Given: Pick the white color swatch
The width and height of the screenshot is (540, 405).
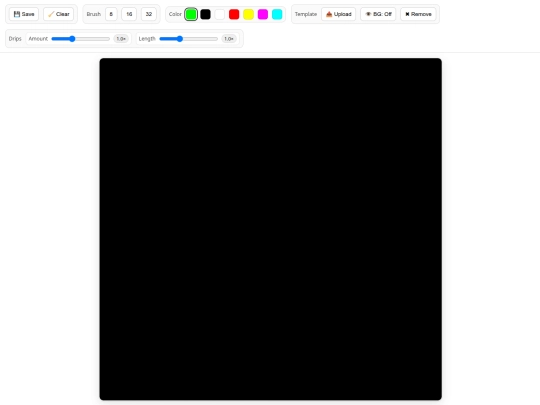Looking at the screenshot, I should coord(220,14).
